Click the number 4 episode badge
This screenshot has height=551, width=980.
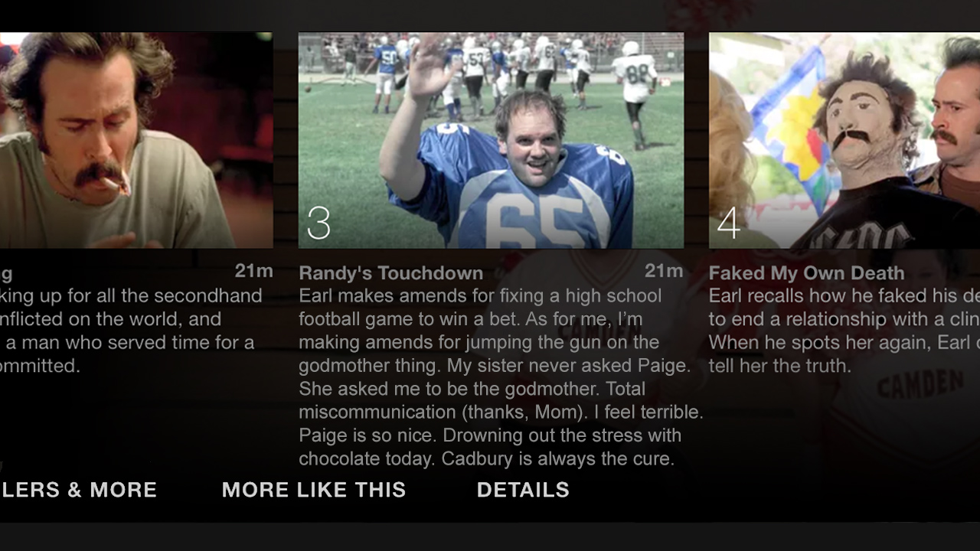728,223
